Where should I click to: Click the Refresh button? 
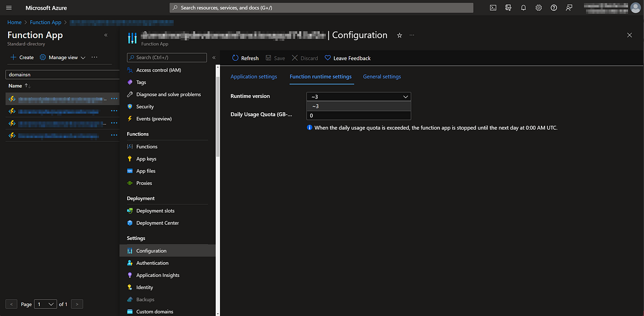(x=245, y=58)
